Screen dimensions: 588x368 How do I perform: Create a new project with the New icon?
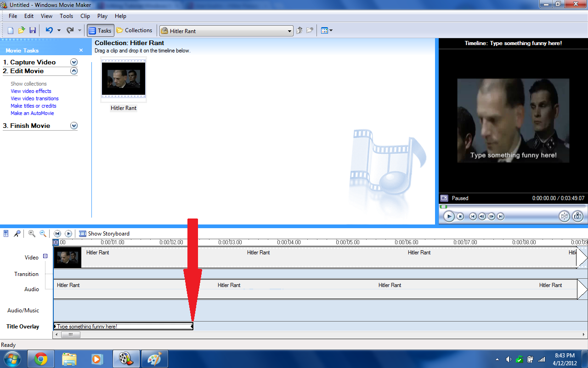[11, 30]
